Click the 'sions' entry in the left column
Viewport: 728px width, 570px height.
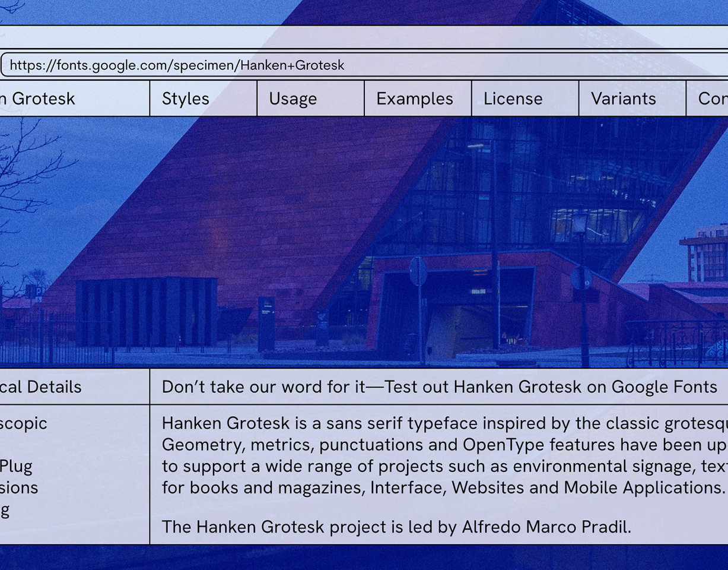pos(19,487)
